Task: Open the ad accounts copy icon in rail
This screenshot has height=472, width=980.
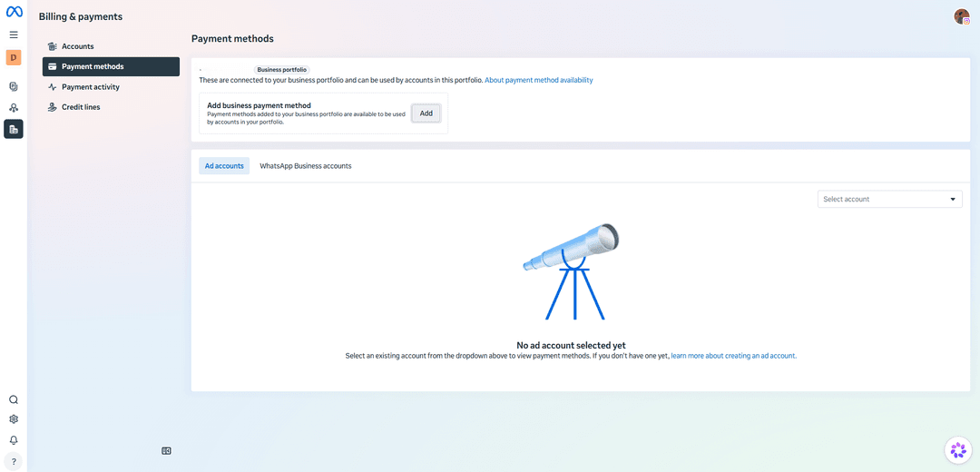Action: [x=14, y=86]
